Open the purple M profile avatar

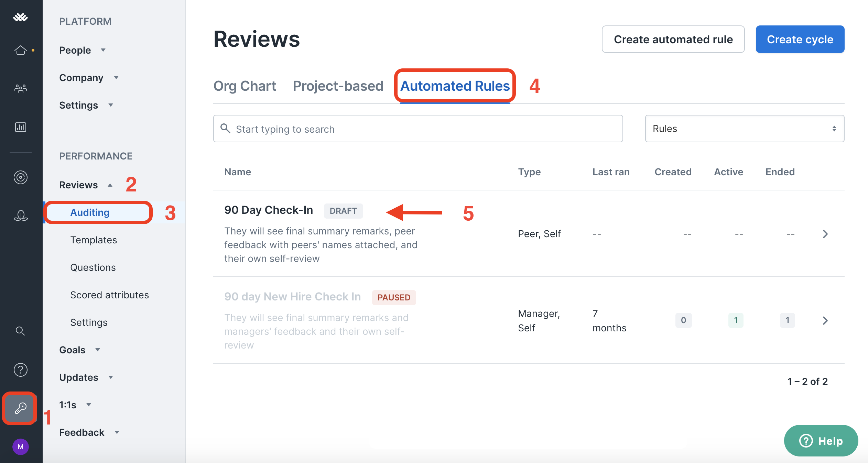pyautogui.click(x=21, y=447)
